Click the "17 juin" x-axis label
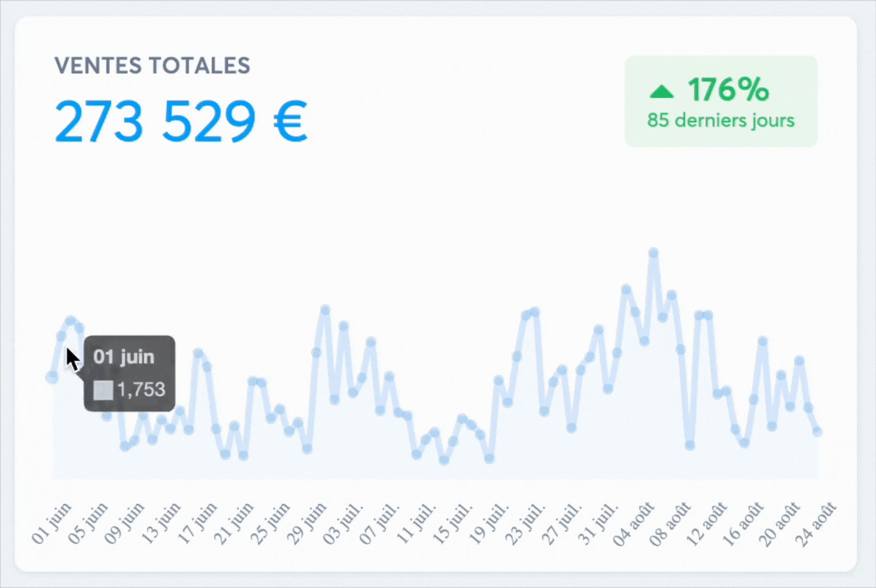Screen dimensions: 876x588 197,524
